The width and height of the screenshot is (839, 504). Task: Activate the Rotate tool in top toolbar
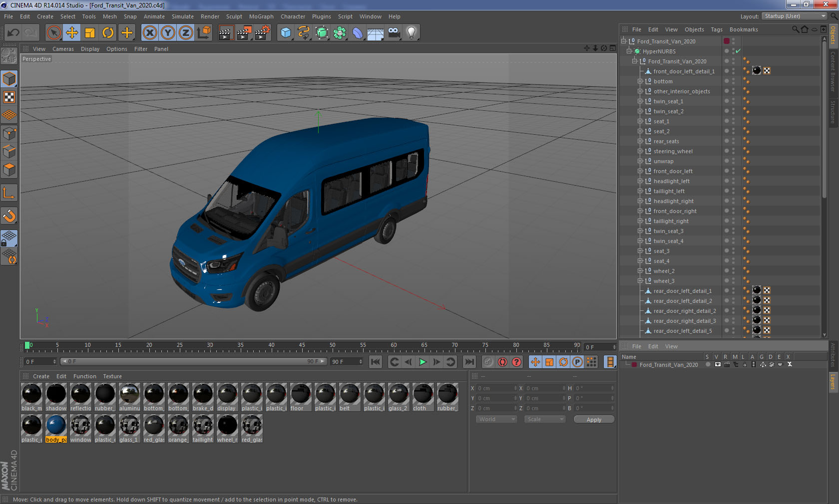point(108,33)
